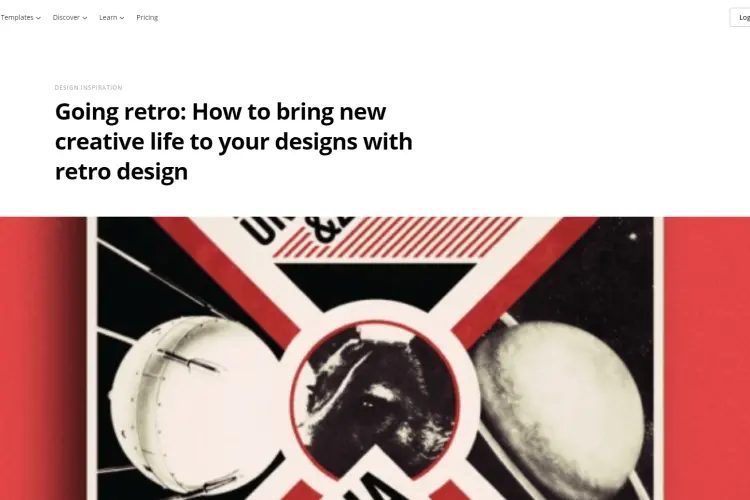Expand the Discover navigation menu
This screenshot has width=750, height=500.
(x=70, y=17)
